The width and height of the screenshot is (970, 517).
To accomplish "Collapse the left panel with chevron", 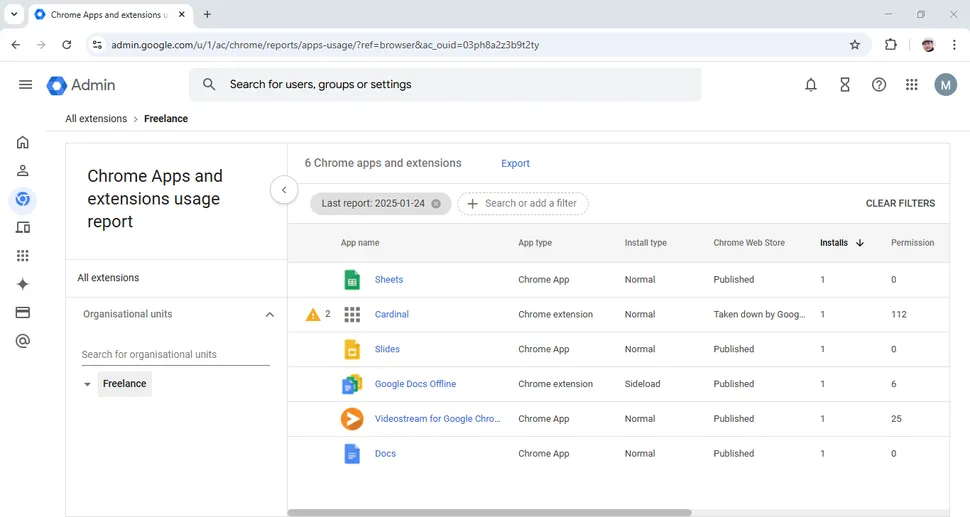I will click(284, 190).
